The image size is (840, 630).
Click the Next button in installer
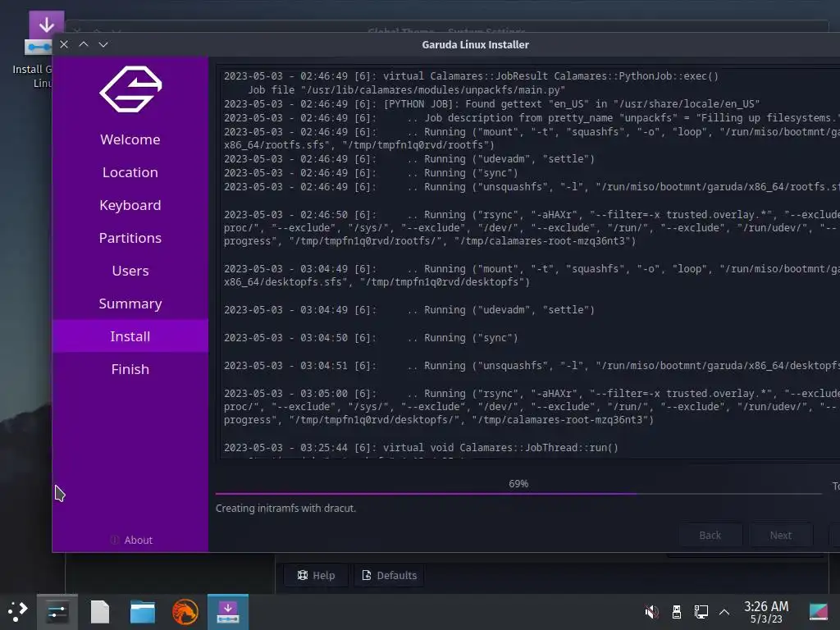(x=781, y=535)
